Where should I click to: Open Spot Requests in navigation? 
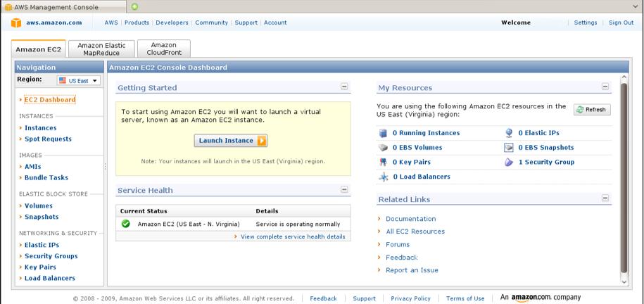tap(48, 139)
